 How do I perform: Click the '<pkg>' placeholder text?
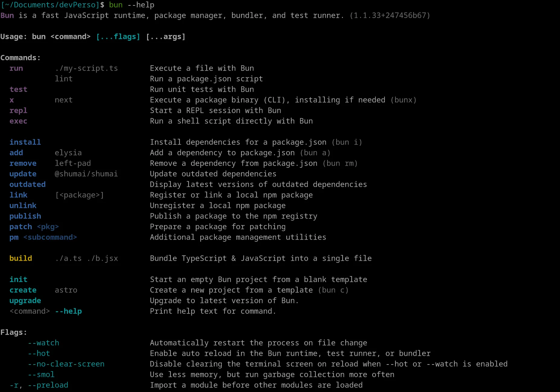click(48, 227)
